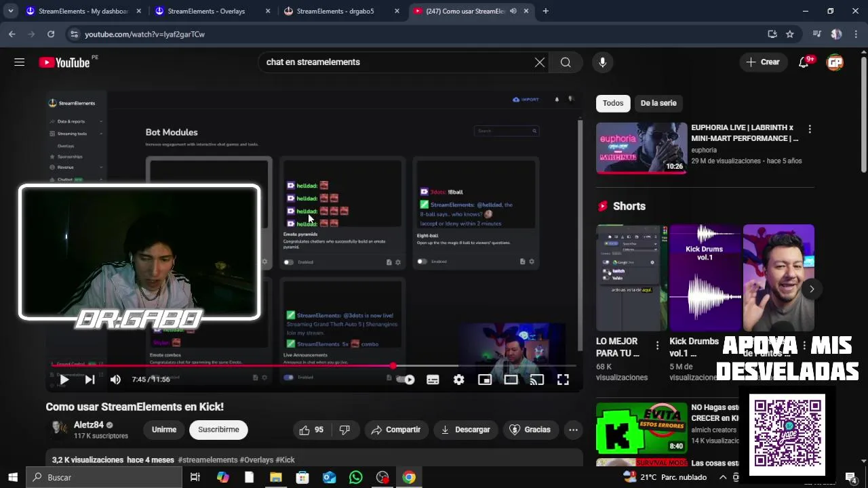
Task: Clear the search box with the X
Action: (x=540, y=62)
